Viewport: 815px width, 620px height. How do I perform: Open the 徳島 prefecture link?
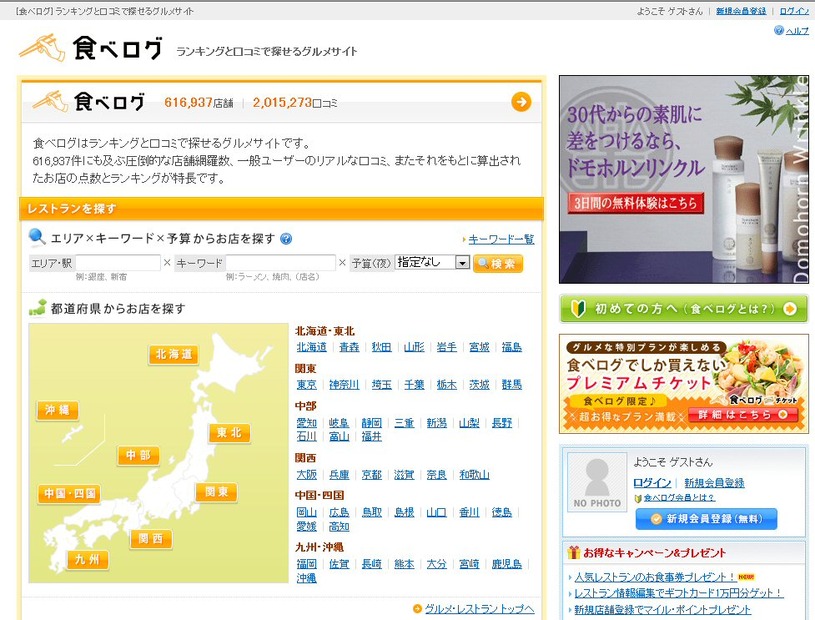(x=502, y=512)
